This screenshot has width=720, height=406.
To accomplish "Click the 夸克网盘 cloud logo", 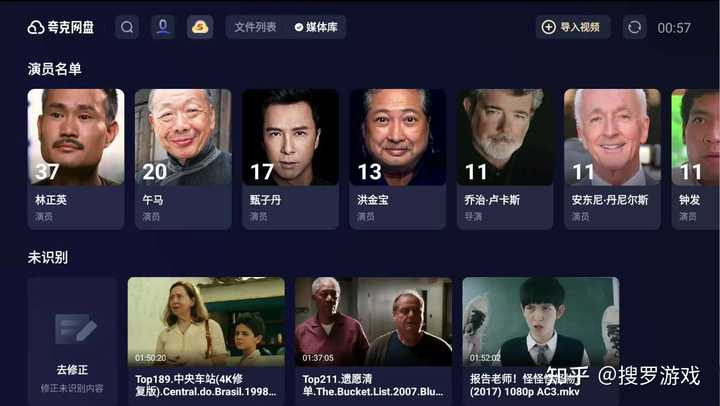I will 35,28.
